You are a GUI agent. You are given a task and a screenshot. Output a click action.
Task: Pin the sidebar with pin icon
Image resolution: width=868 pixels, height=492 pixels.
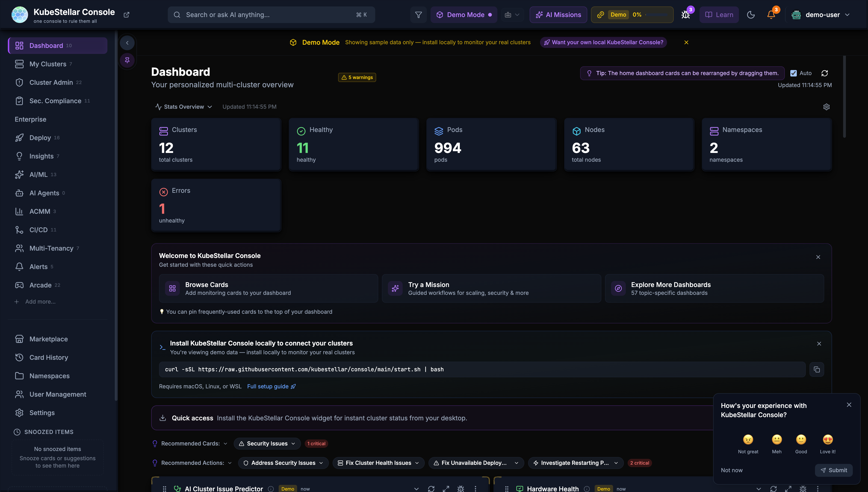click(127, 61)
